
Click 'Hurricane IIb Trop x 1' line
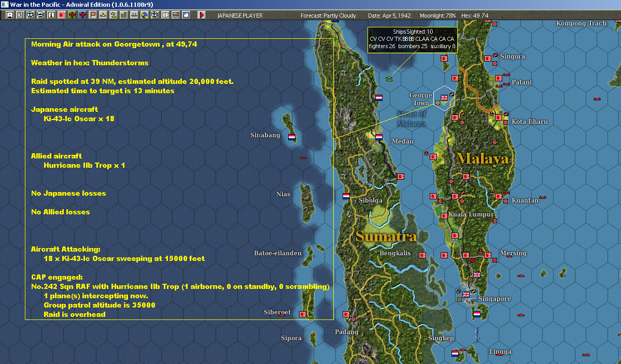[84, 165]
